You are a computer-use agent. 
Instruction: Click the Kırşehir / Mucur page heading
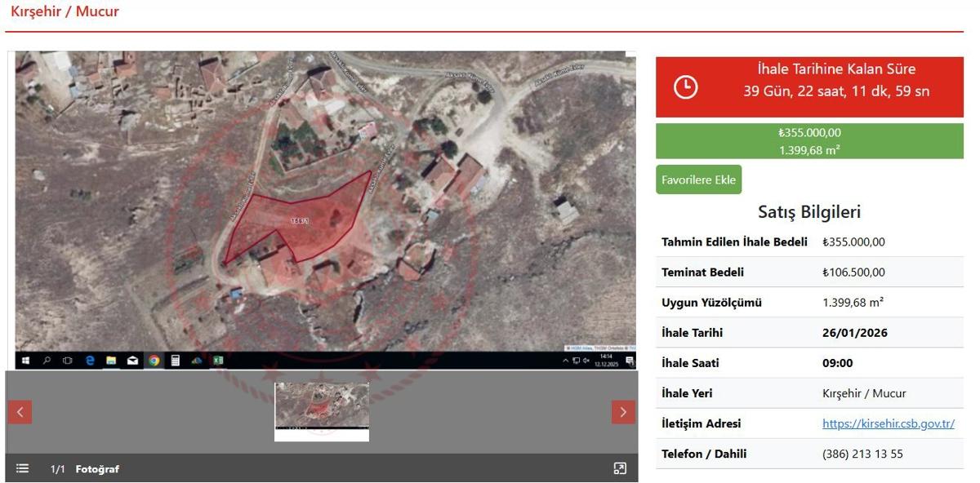coord(65,11)
